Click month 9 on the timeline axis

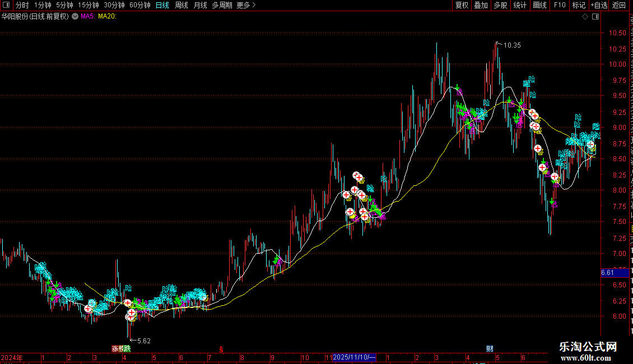click(272, 357)
